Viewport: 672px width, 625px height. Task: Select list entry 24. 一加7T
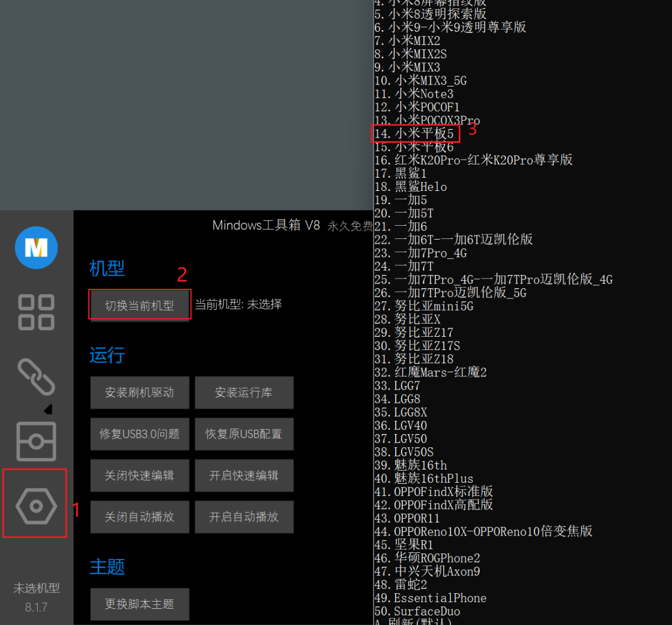[404, 267]
